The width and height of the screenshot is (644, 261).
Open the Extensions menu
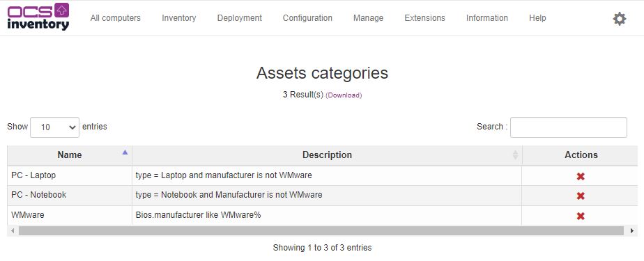coord(424,18)
